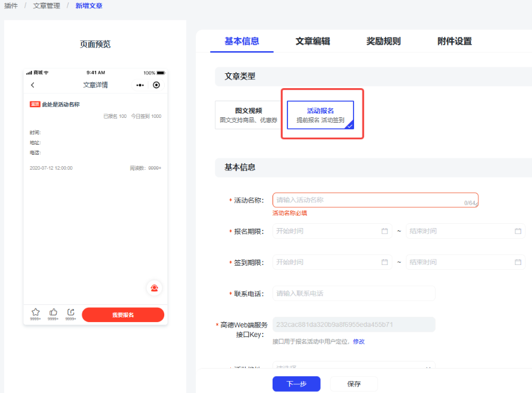
Task: Open the 附件设置 tab
Action: (454, 42)
